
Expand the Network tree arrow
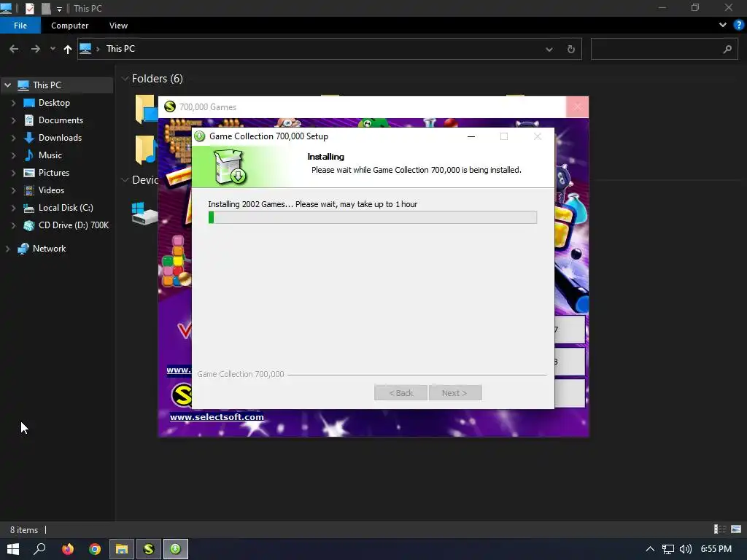[7, 249]
